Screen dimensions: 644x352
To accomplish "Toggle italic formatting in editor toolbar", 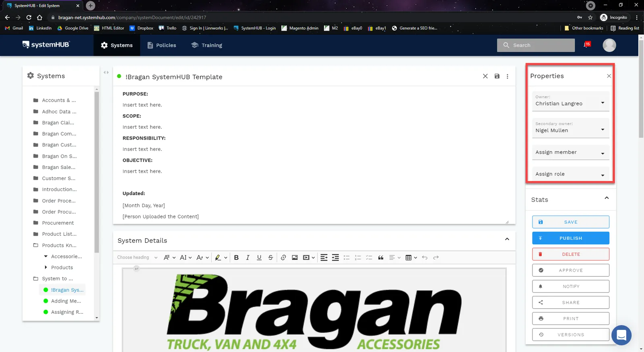I will (248, 257).
